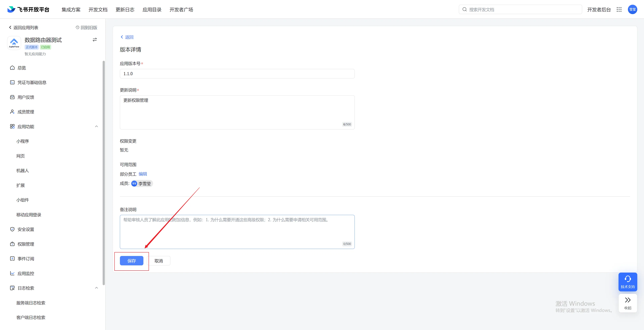644x330 pixels.
Task: Open the 开发文档 top menu item
Action: [x=98, y=10]
